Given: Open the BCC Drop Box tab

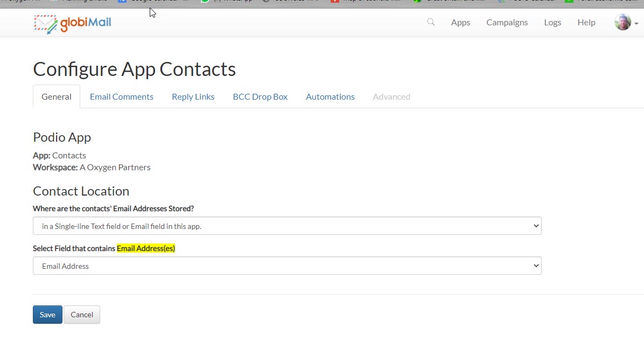Looking at the screenshot, I should coord(260,96).
